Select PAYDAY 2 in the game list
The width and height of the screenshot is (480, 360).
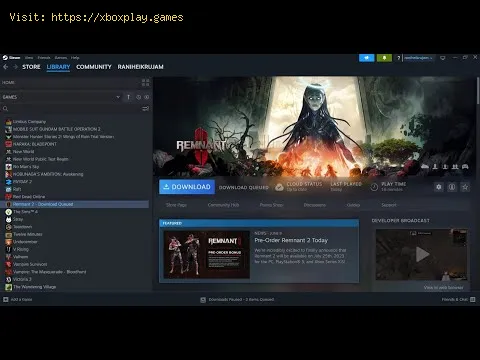click(x=22, y=182)
